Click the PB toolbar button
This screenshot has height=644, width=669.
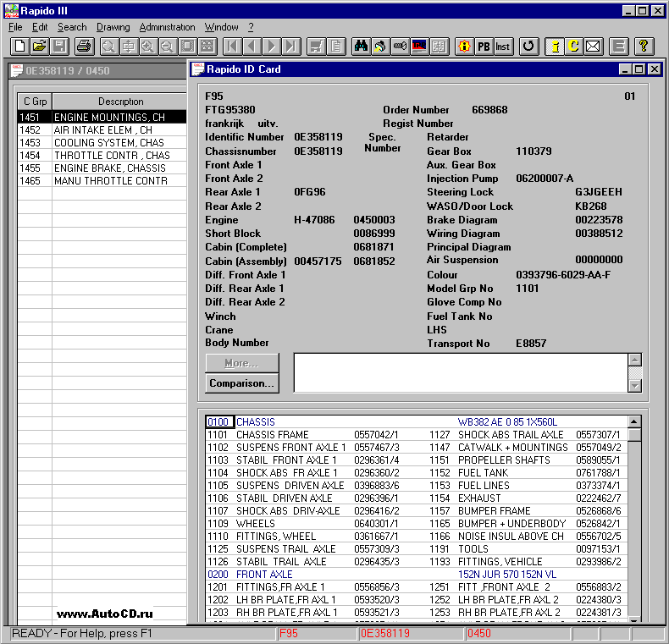(x=484, y=46)
